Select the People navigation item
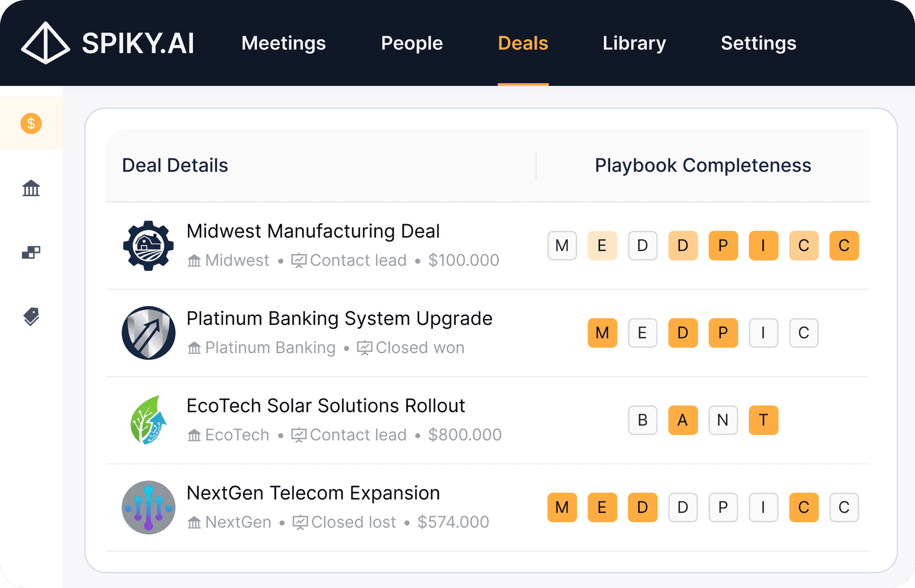Image resolution: width=915 pixels, height=588 pixels. point(411,43)
